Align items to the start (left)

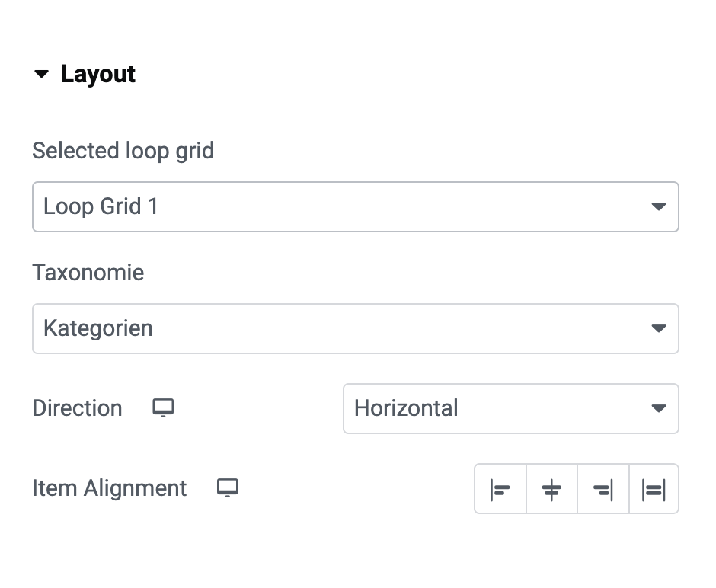tap(500, 489)
